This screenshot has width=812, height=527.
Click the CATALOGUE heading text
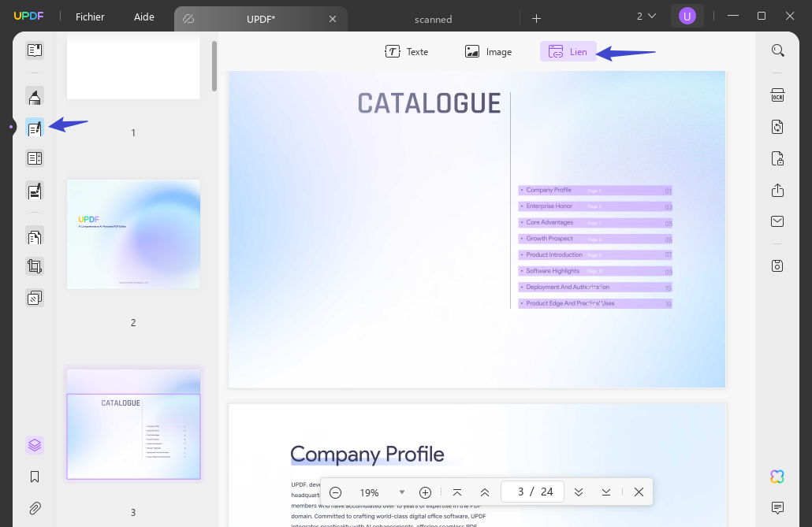coord(430,103)
